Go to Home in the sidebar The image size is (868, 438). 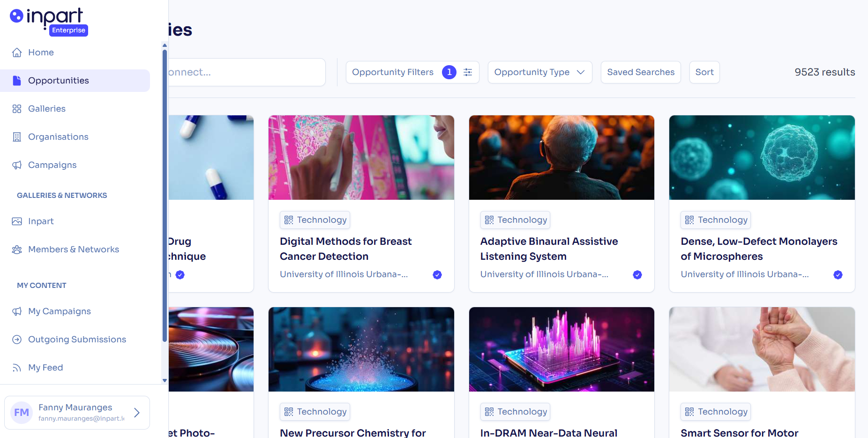pyautogui.click(x=75, y=53)
